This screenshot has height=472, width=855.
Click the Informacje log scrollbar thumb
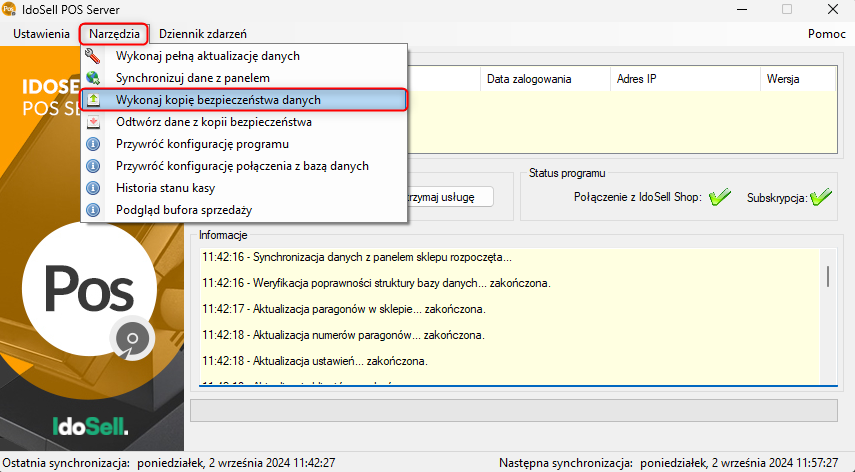pos(828,276)
